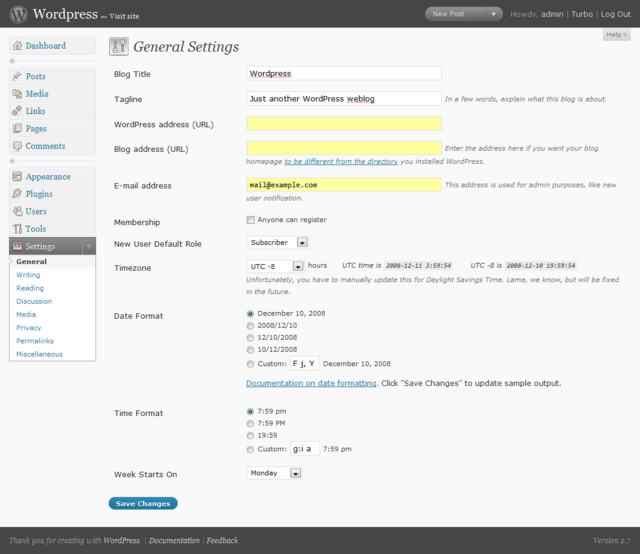Select date format 2008/12/10
The image size is (640, 554).
tap(250, 326)
